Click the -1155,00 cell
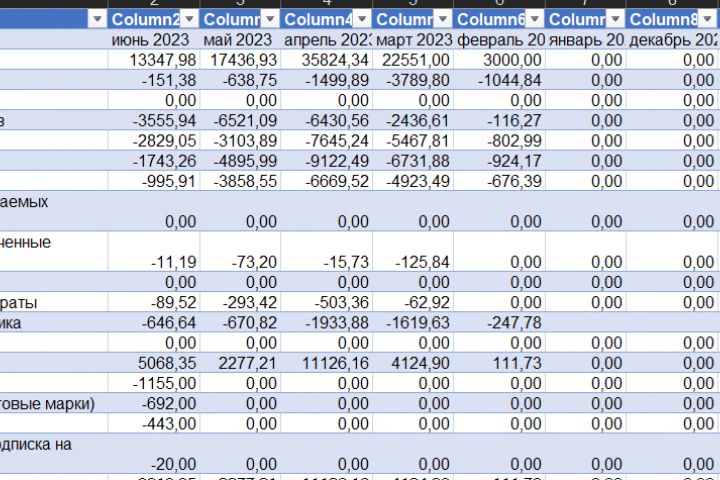The image size is (720, 480). (154, 383)
